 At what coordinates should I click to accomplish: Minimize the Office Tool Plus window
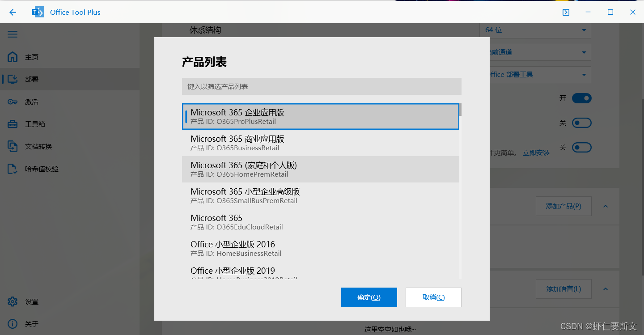click(589, 12)
